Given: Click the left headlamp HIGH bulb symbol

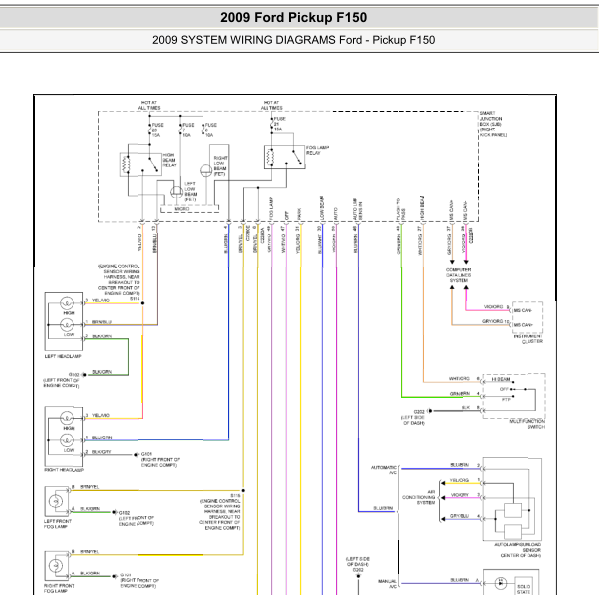Looking at the screenshot, I should 67,303.
